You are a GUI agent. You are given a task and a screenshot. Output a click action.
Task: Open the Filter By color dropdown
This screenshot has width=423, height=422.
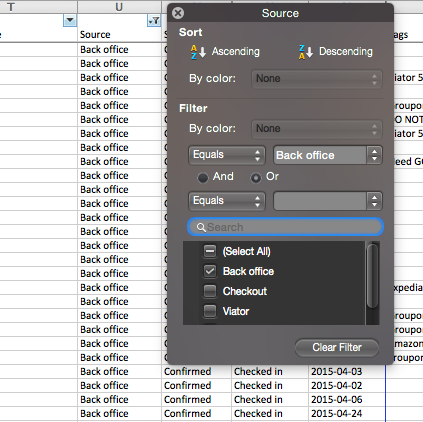[x=316, y=129]
